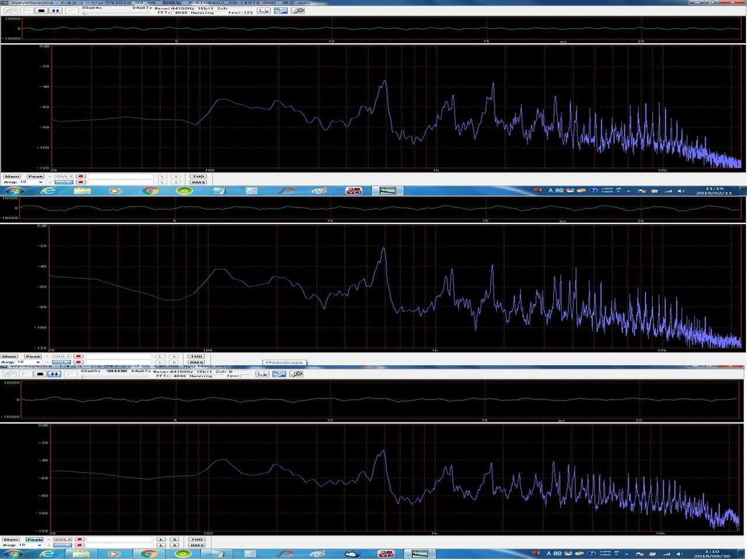Click the RMS button in the top window
The width and height of the screenshot is (747, 560).
[198, 182]
